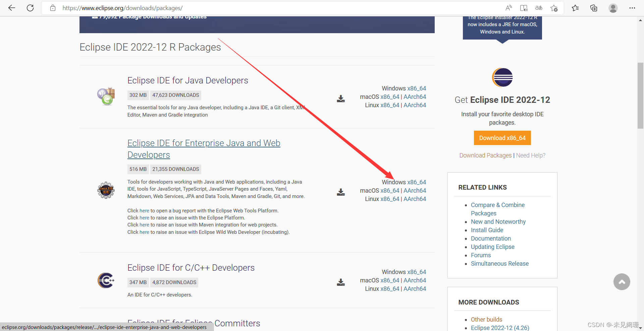Click 'here' for Maven integration issue

pos(144,225)
